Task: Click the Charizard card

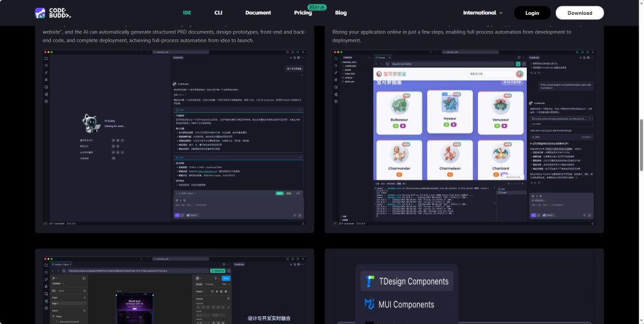Action: click(x=500, y=159)
